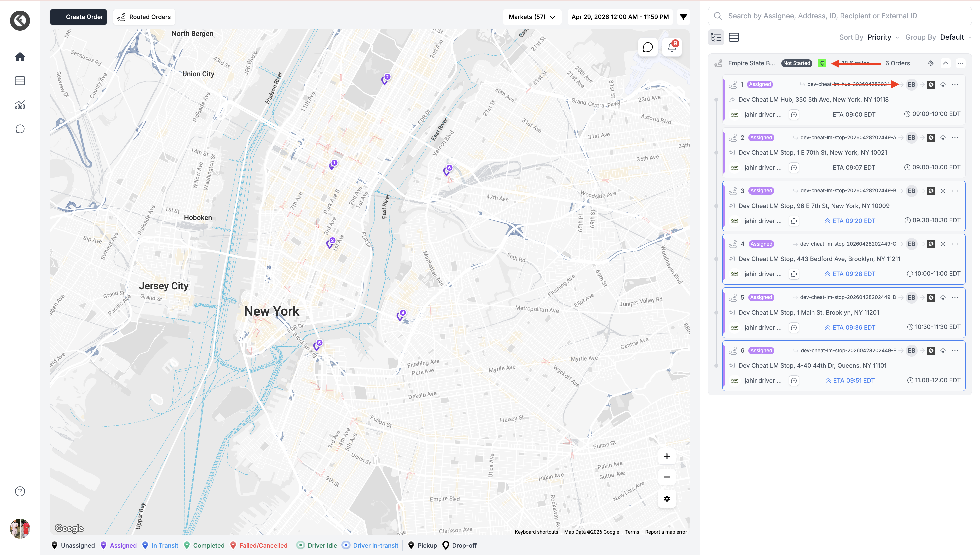Click map pin number 4
Viewport: 980px width, 555px height.
pos(401,315)
